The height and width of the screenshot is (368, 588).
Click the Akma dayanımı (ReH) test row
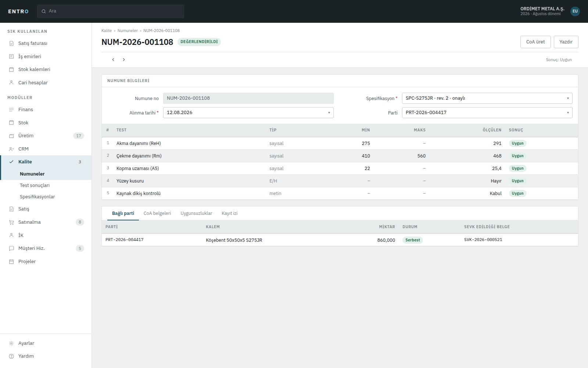pos(340,144)
